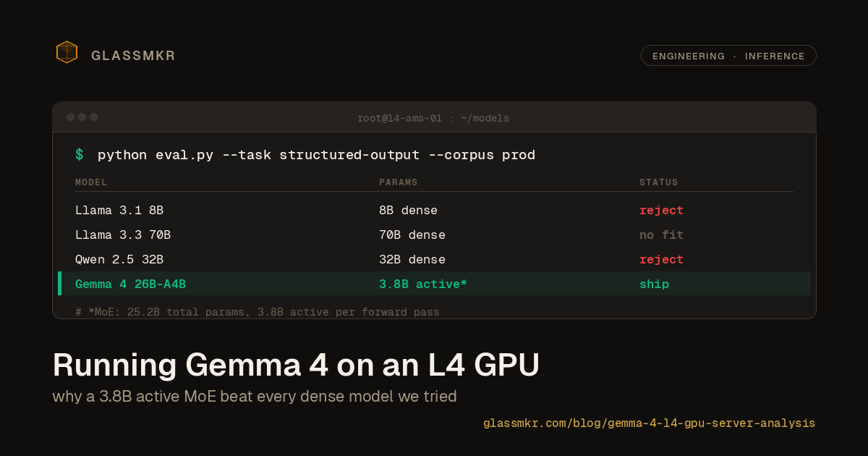Click the PARAMS column header

pos(399,182)
